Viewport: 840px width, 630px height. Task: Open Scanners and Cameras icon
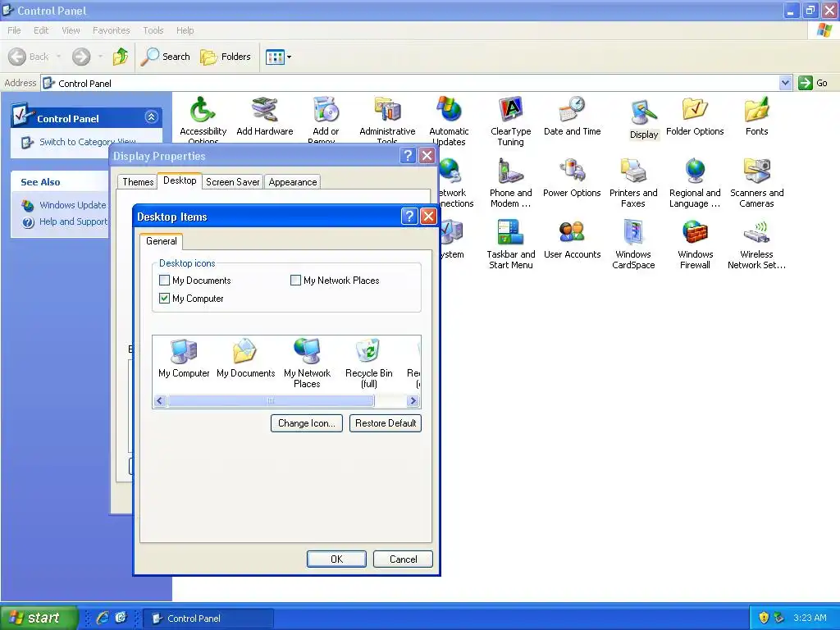click(756, 183)
